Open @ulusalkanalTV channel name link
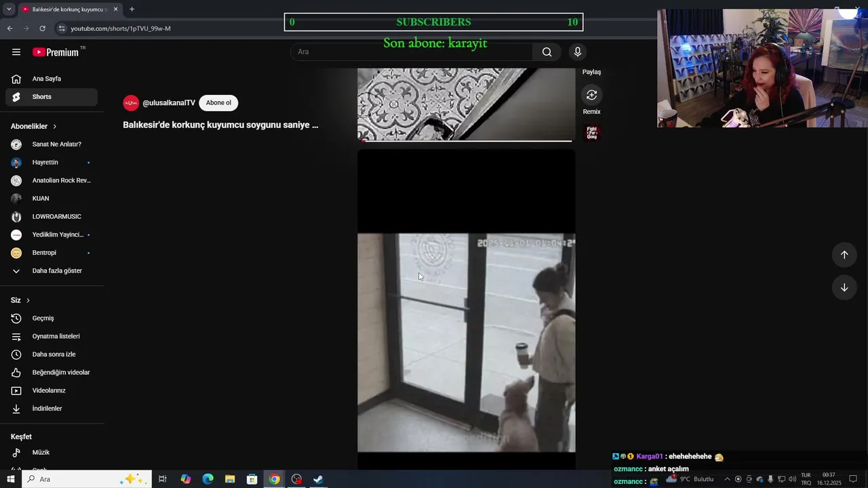 pos(169,103)
